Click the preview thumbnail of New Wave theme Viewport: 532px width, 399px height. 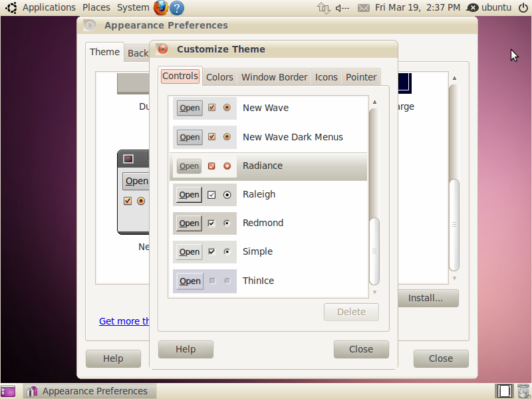pyautogui.click(x=205, y=108)
